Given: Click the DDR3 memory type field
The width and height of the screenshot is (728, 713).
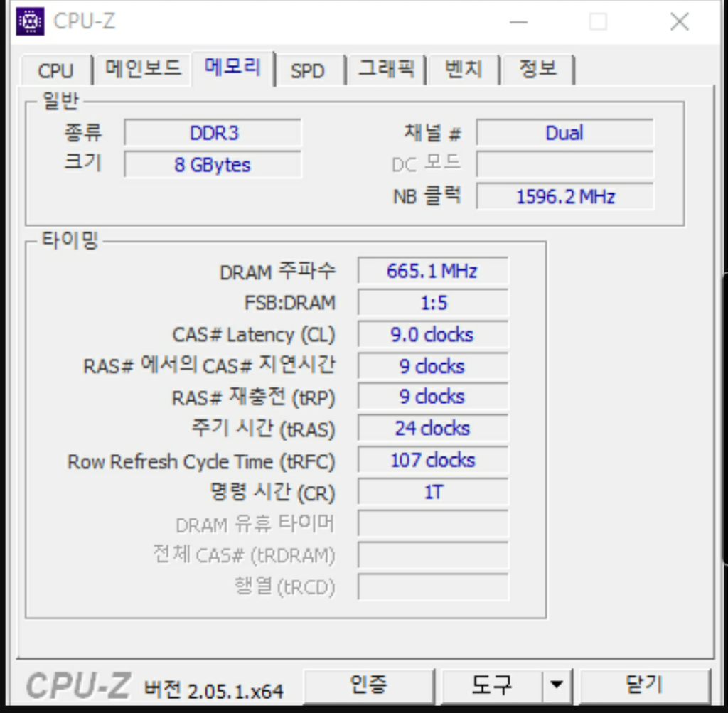Looking at the screenshot, I should click(x=213, y=133).
